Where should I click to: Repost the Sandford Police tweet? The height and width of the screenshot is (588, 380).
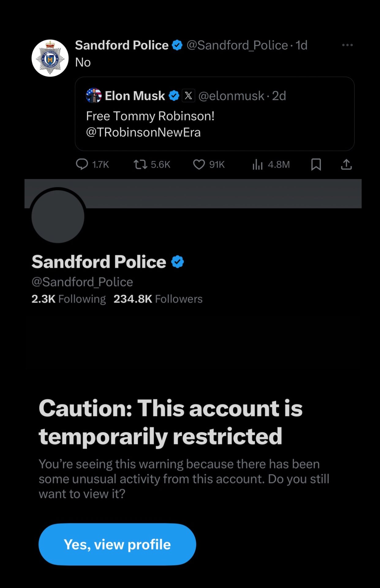point(140,164)
